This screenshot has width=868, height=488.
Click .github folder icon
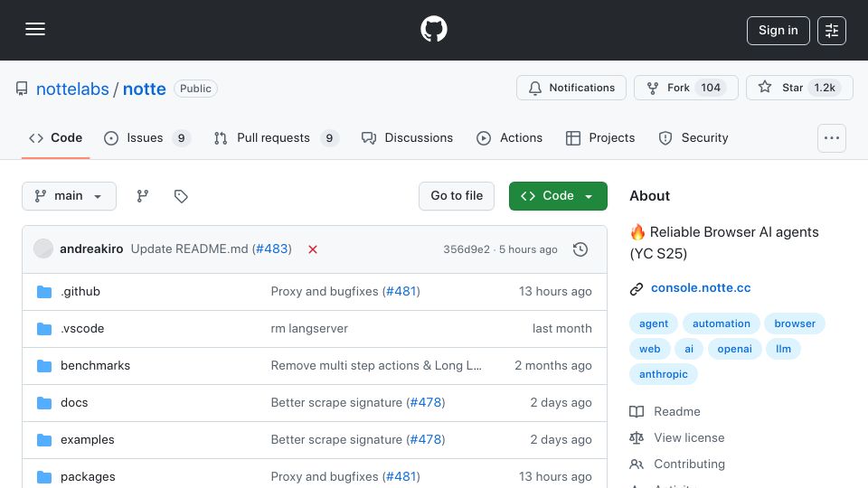click(44, 292)
